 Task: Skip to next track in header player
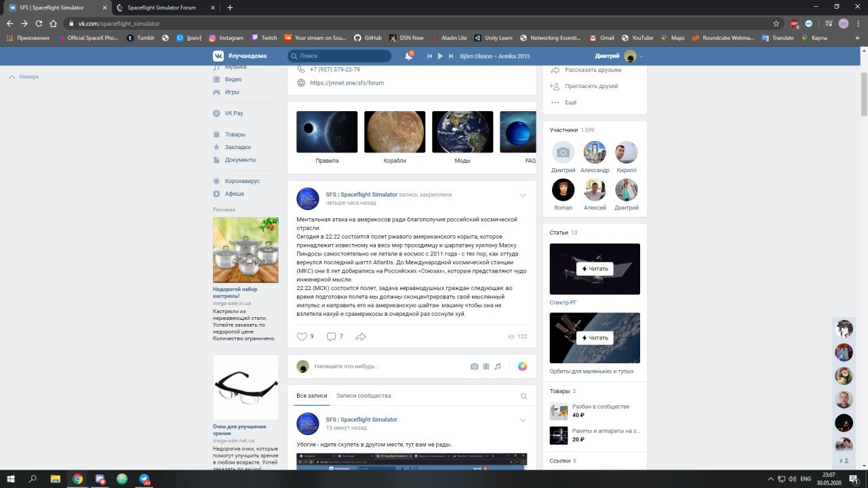452,56
